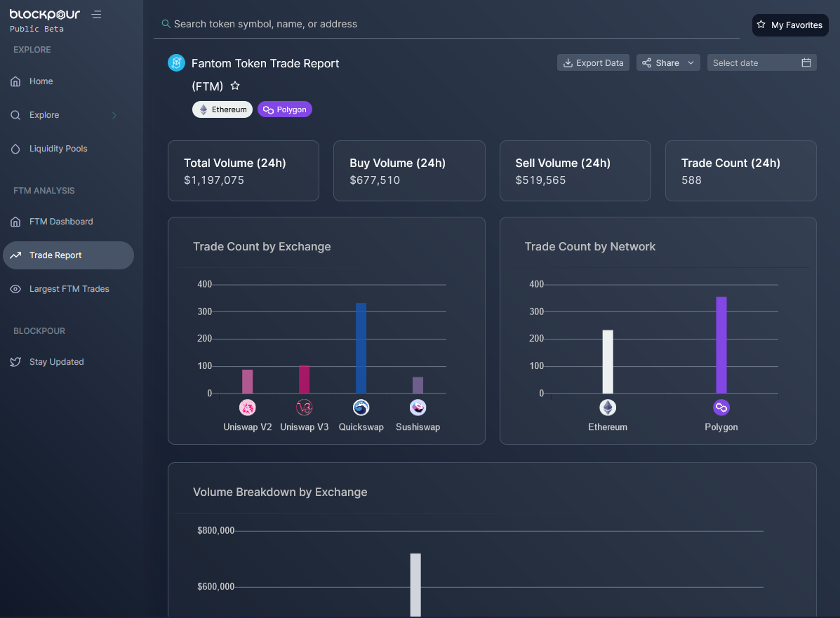Click the $519,565 sell volume value
Image resolution: width=840 pixels, height=618 pixels.
pyautogui.click(x=540, y=180)
